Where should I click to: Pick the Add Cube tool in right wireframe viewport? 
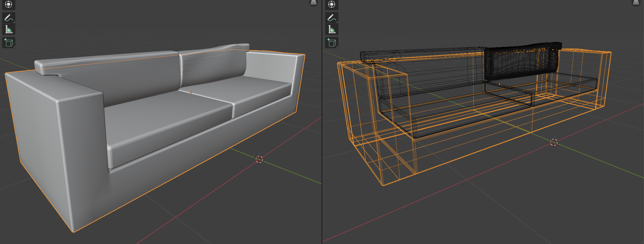(332, 43)
